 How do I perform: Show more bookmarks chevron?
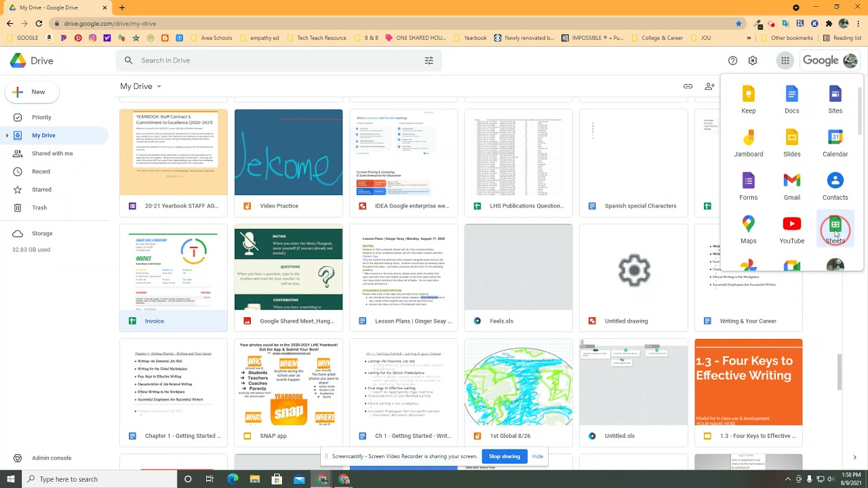[x=749, y=38]
